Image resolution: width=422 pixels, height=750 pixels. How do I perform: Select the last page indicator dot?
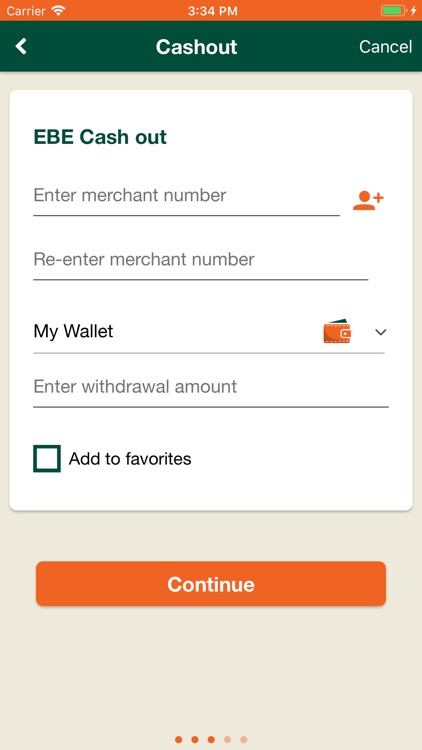(x=244, y=739)
